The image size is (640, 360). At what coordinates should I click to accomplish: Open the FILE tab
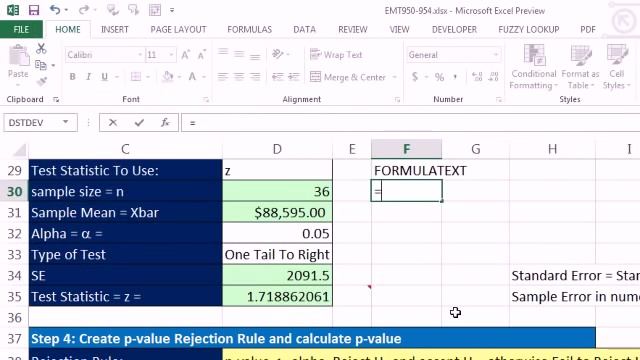(21, 29)
